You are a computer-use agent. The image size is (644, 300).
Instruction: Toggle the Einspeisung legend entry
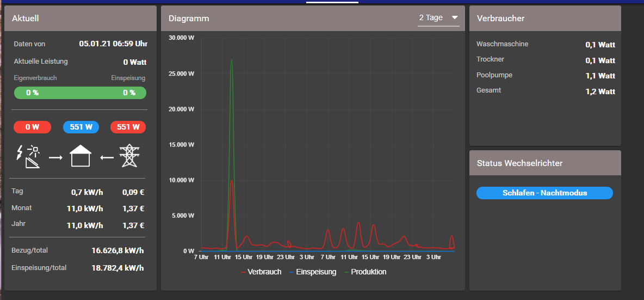click(313, 272)
